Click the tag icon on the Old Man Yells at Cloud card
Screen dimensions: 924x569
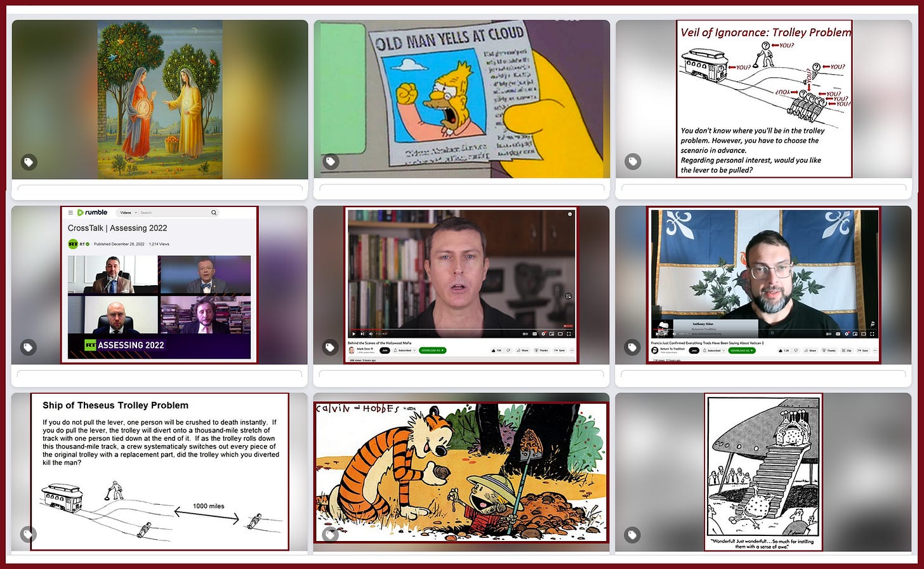tap(330, 162)
